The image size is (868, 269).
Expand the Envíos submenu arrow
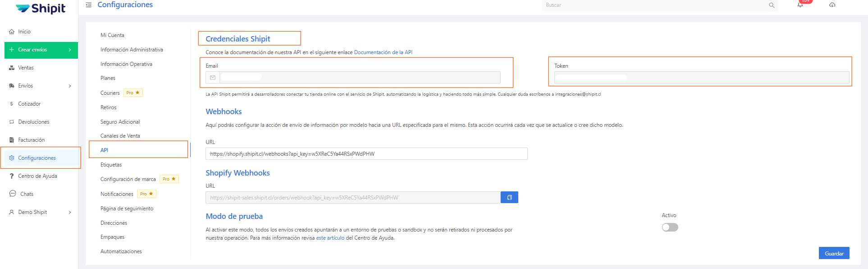(70, 86)
